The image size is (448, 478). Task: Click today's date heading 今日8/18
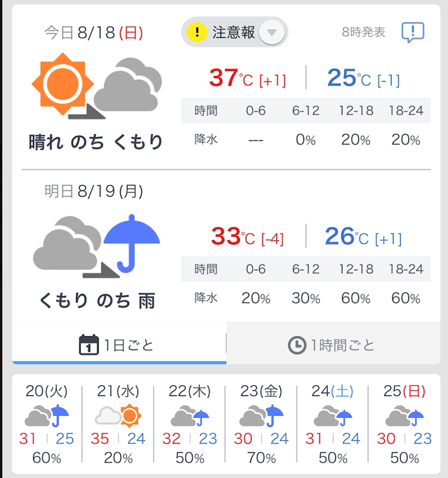click(x=94, y=33)
